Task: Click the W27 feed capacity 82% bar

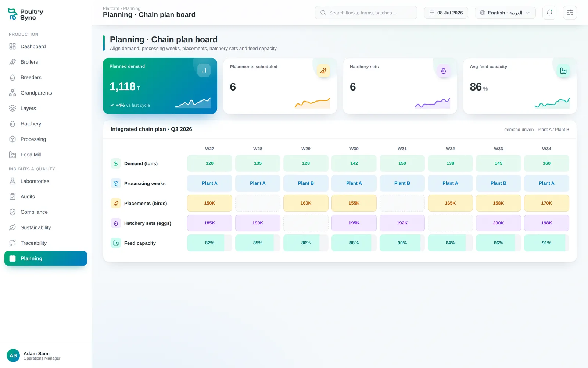Action: pyautogui.click(x=209, y=243)
